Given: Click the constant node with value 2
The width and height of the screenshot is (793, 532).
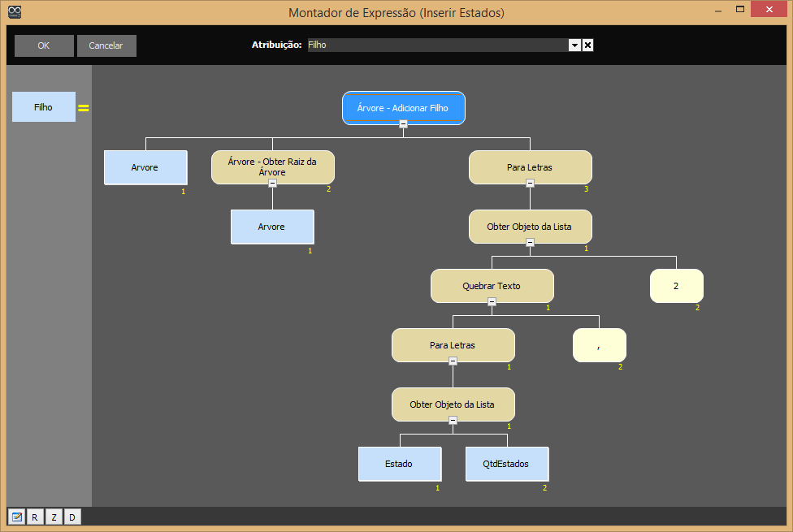Looking at the screenshot, I should click(676, 286).
